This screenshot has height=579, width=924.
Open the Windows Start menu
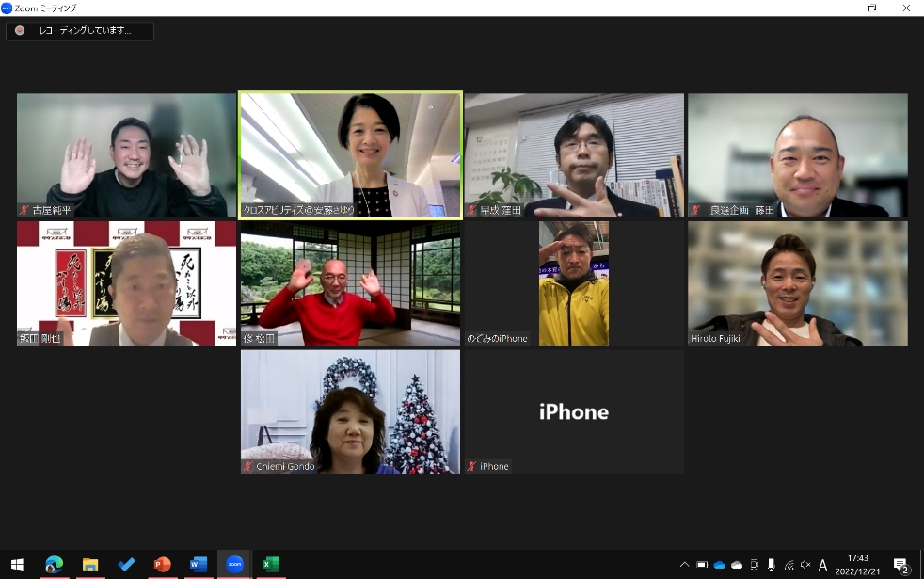[17, 564]
